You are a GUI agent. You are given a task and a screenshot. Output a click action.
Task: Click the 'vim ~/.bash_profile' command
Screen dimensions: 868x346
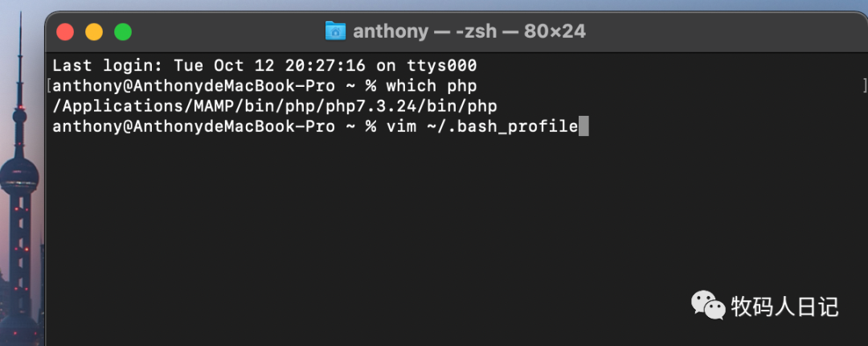pyautogui.click(x=481, y=127)
